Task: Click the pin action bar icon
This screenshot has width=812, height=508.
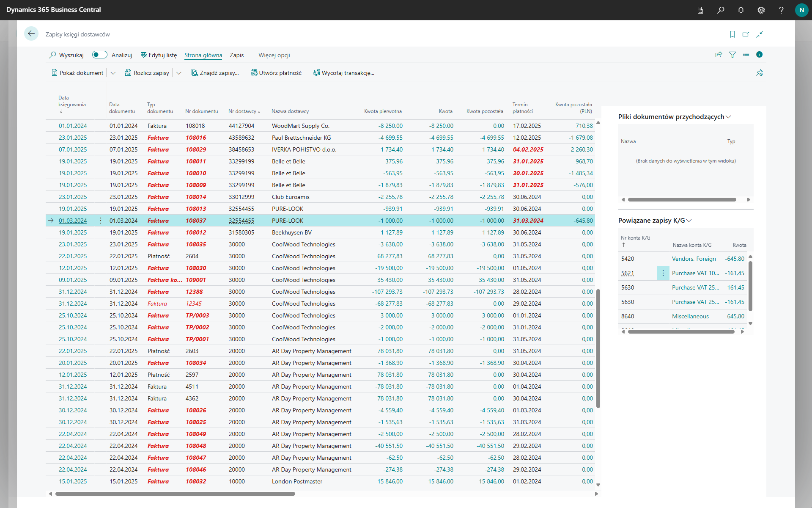Action: [760, 73]
